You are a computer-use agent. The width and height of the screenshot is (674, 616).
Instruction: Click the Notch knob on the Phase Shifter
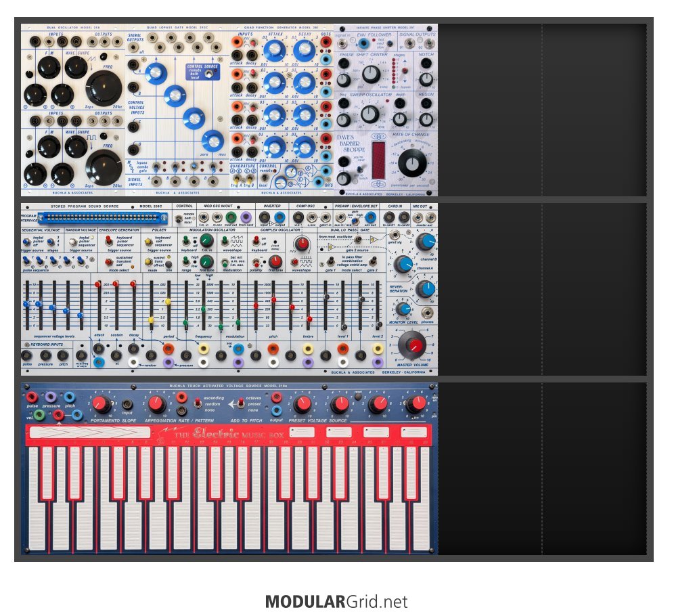click(426, 79)
